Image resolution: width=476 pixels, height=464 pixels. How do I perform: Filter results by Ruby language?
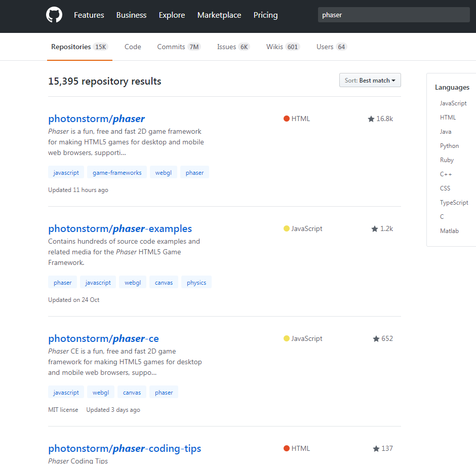pos(447,160)
